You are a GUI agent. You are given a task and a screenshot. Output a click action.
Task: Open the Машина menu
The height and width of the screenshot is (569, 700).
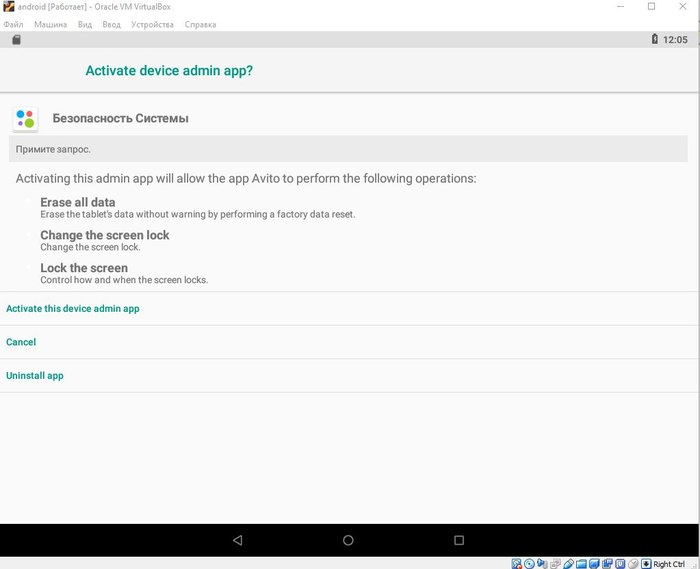(50, 24)
